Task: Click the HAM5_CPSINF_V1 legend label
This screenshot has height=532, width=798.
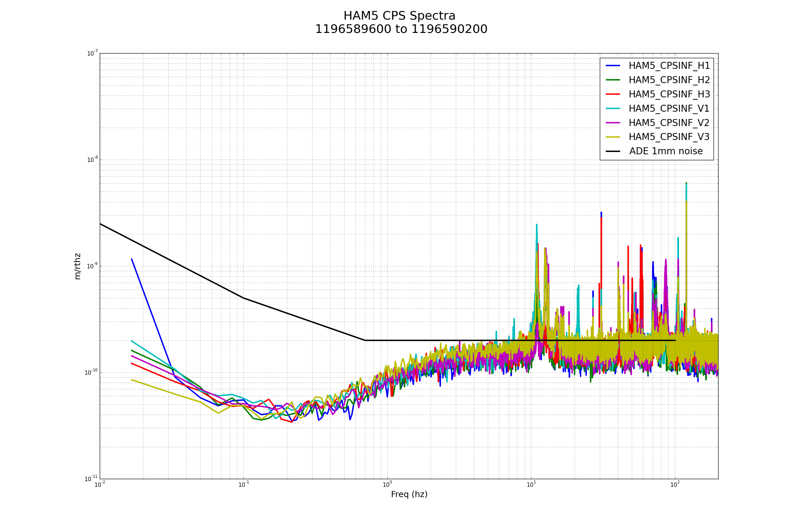Action: [669, 109]
